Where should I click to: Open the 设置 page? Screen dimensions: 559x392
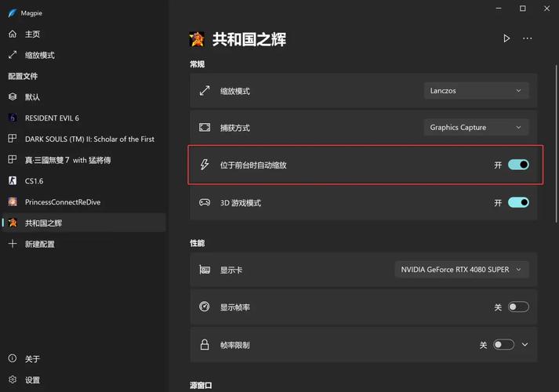coord(83,379)
